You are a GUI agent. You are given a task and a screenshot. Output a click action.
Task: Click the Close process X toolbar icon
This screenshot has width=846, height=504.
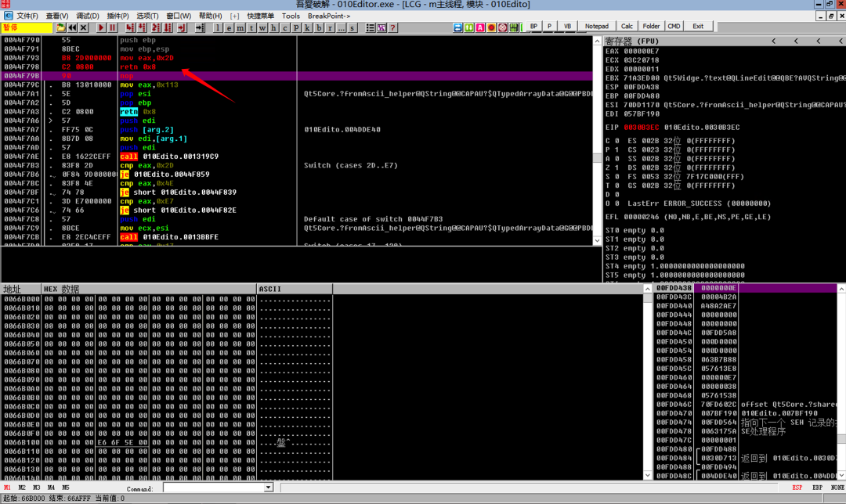84,27
